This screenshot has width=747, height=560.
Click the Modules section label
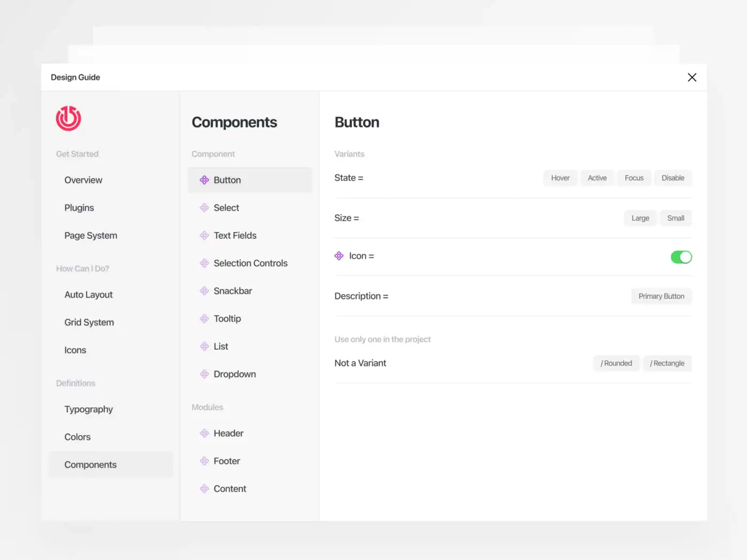pyautogui.click(x=208, y=407)
